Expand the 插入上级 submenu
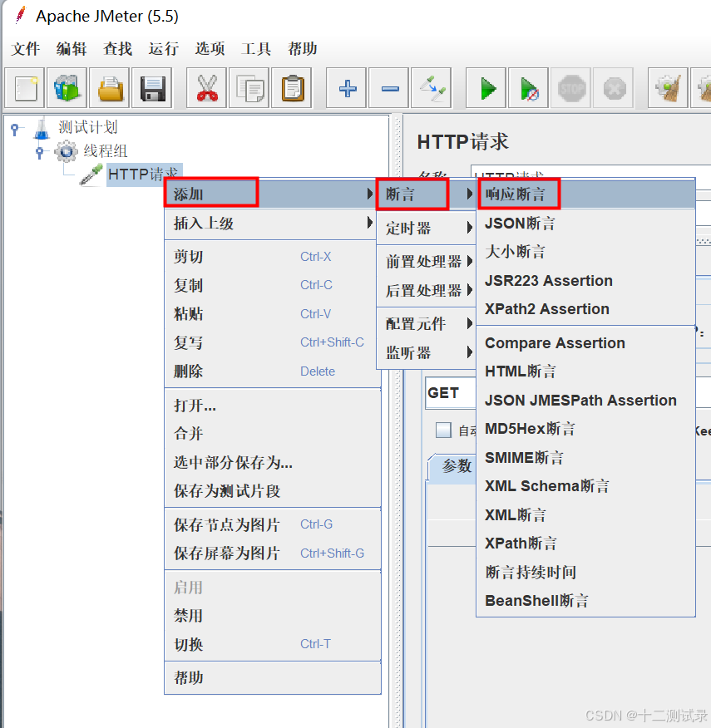 click(x=270, y=224)
